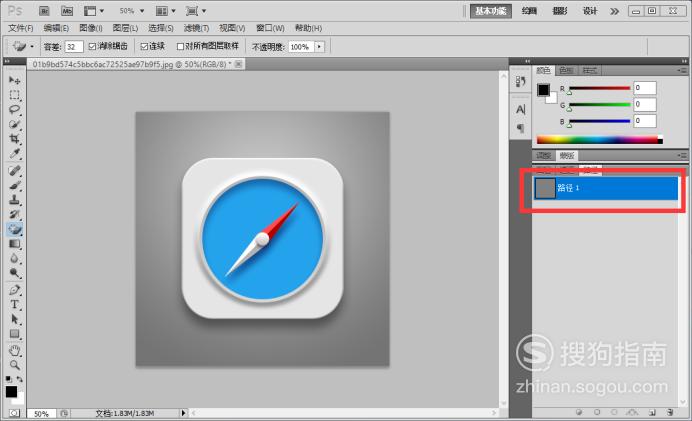
Task: Select the Rectangle shape tool
Action: coord(15,334)
